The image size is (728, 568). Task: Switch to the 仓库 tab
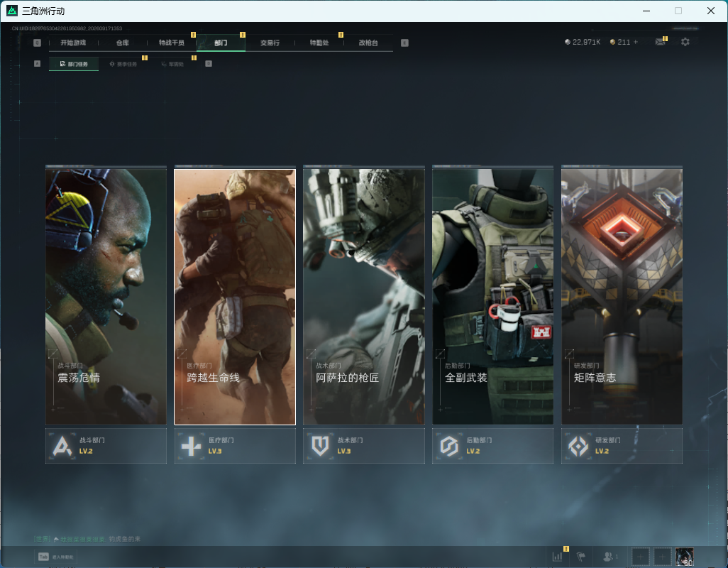click(x=123, y=43)
